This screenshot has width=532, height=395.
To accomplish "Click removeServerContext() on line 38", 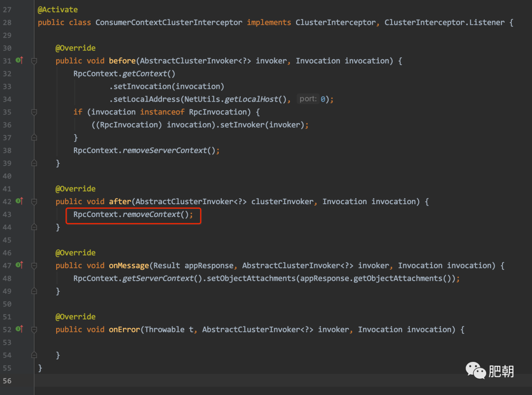I will tap(168, 150).
